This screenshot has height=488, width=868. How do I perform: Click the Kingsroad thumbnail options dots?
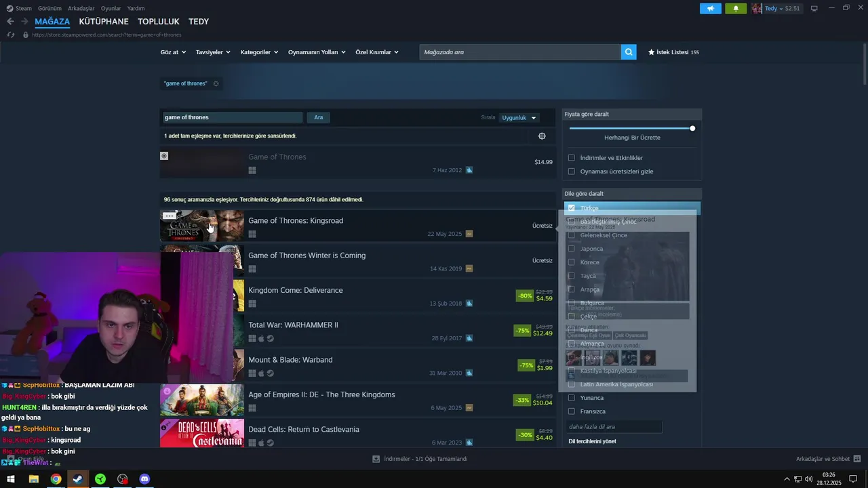[x=169, y=216]
